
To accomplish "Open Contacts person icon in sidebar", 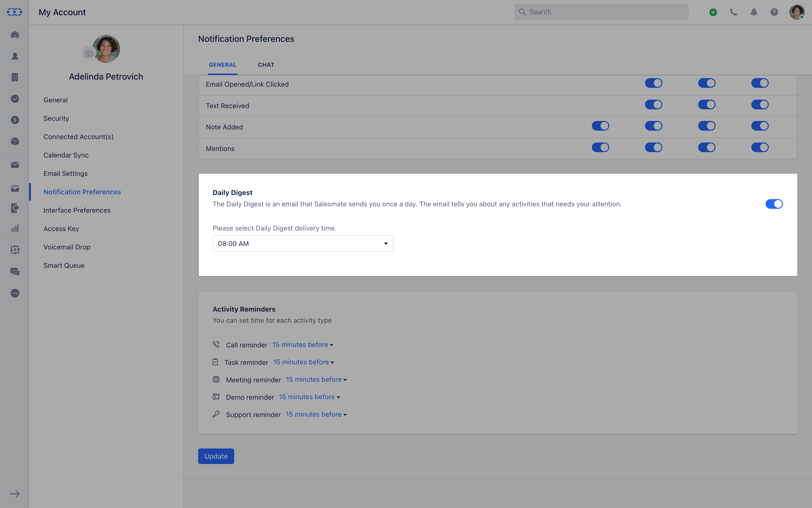I will [15, 56].
